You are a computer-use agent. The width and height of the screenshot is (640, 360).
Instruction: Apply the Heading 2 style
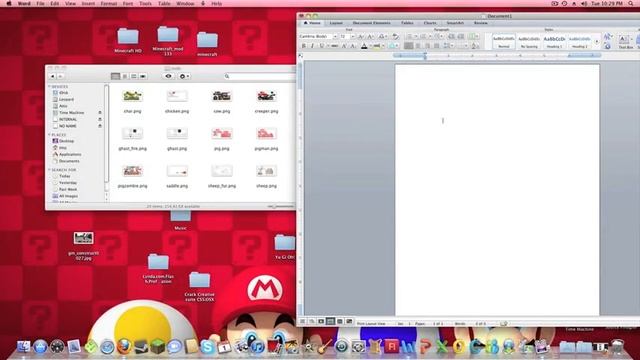coord(580,41)
